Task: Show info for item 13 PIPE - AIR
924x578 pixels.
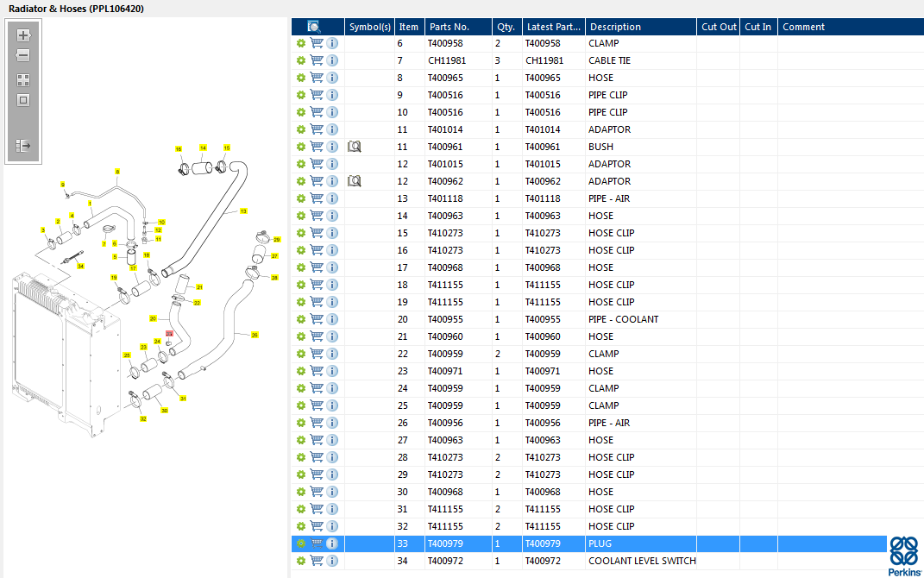Action: click(x=332, y=198)
